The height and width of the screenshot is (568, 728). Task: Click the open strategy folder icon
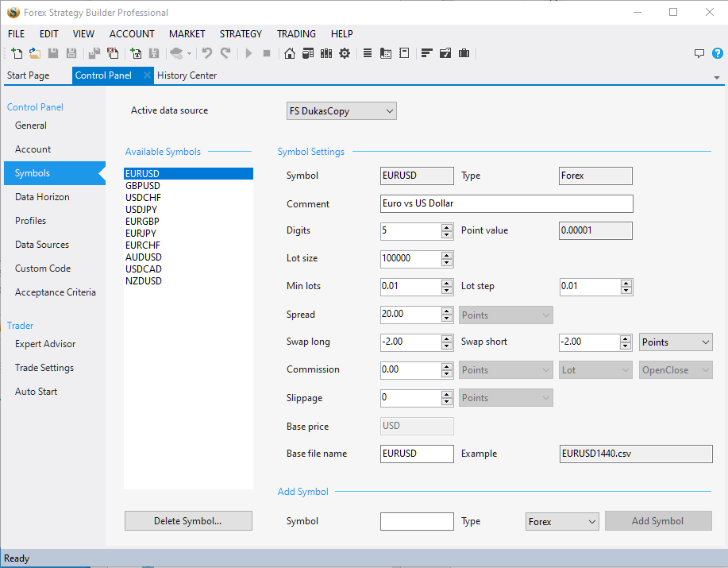34,54
